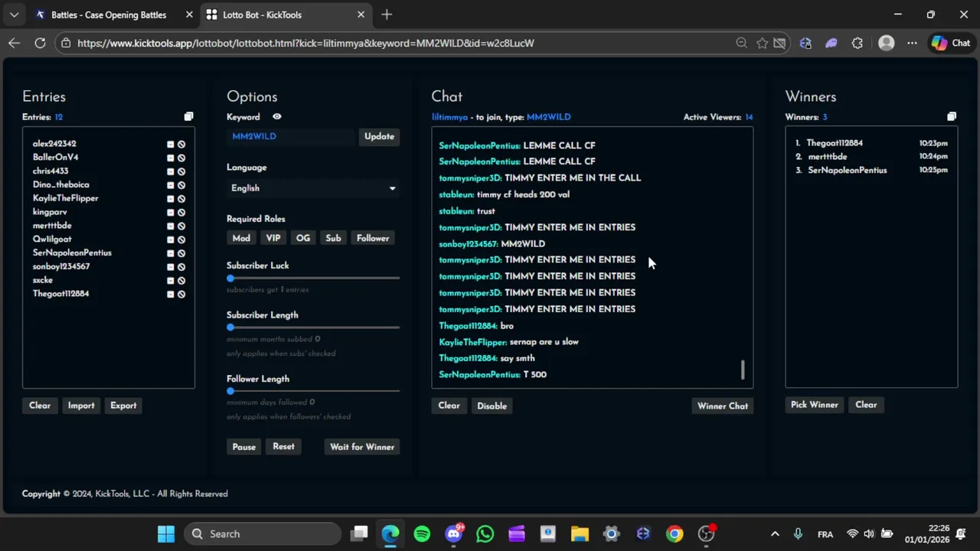Import entries
Image resolution: width=980 pixels, height=551 pixels.
click(81, 406)
